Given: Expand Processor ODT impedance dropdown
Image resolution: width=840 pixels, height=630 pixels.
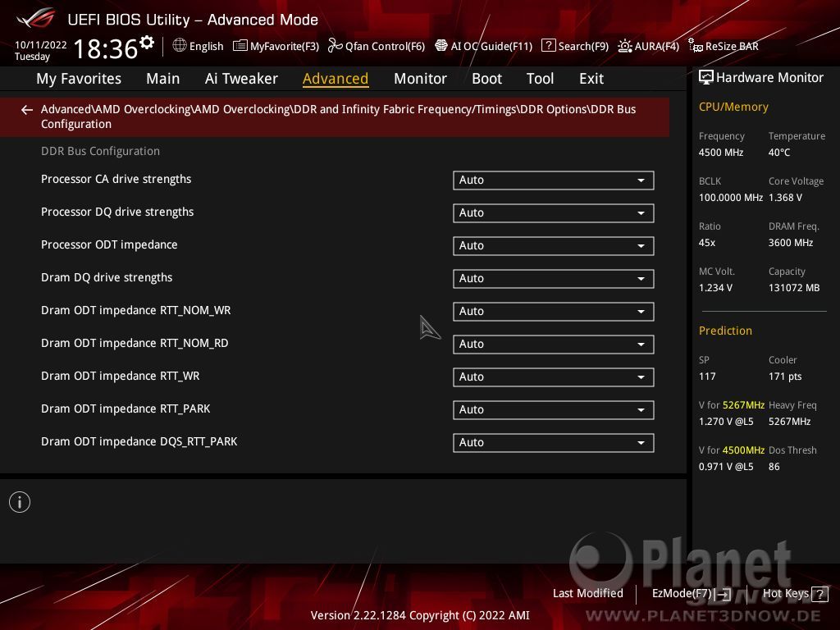Looking at the screenshot, I should (554, 246).
